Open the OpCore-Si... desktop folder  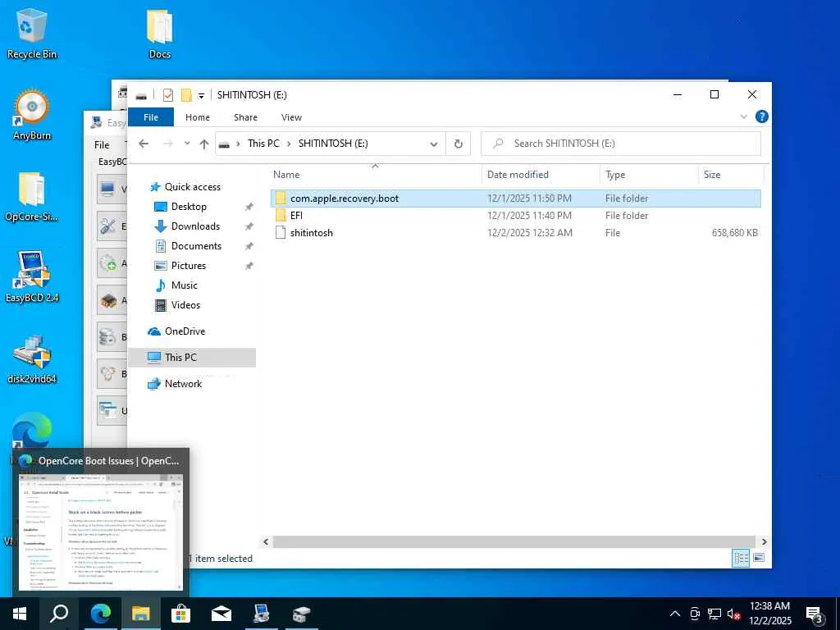32,197
